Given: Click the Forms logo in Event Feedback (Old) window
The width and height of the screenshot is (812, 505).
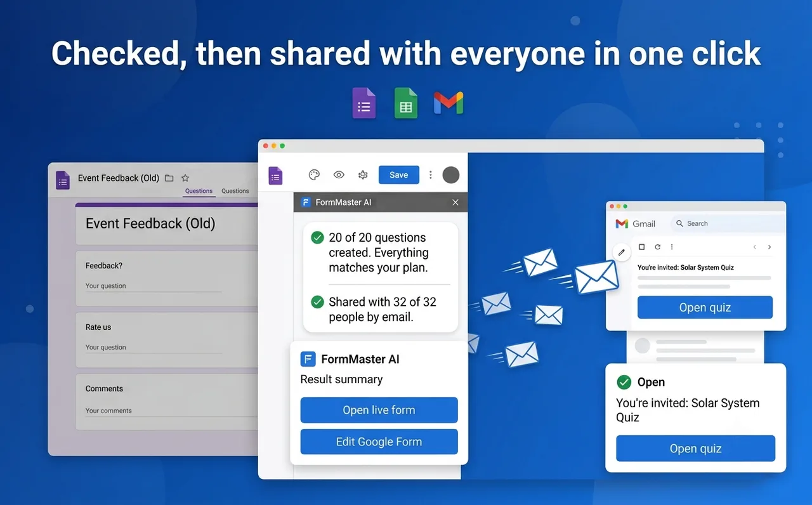Looking at the screenshot, I should (x=63, y=180).
